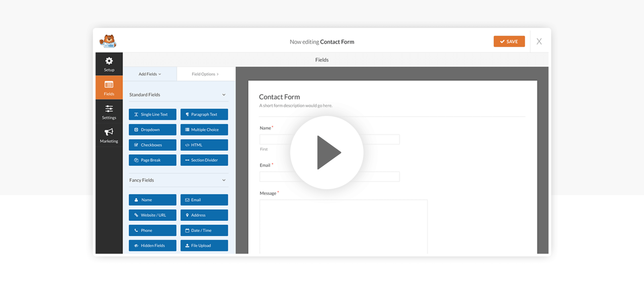
Task: Add a Multiple Choice field
Action: point(204,130)
